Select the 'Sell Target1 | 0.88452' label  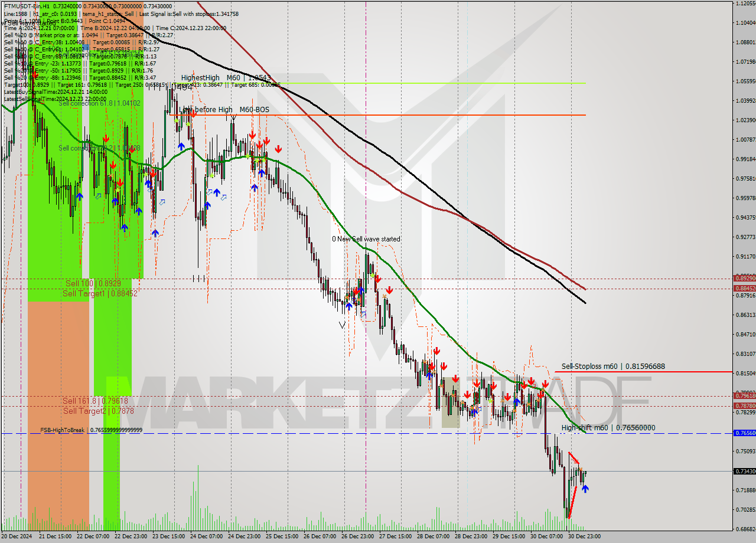(x=100, y=293)
